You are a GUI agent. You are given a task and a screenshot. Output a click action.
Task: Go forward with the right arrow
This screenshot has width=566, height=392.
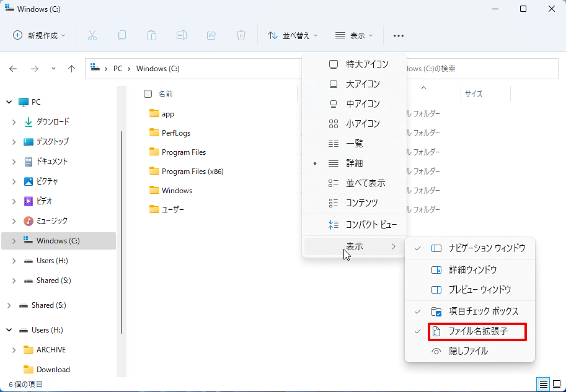35,69
